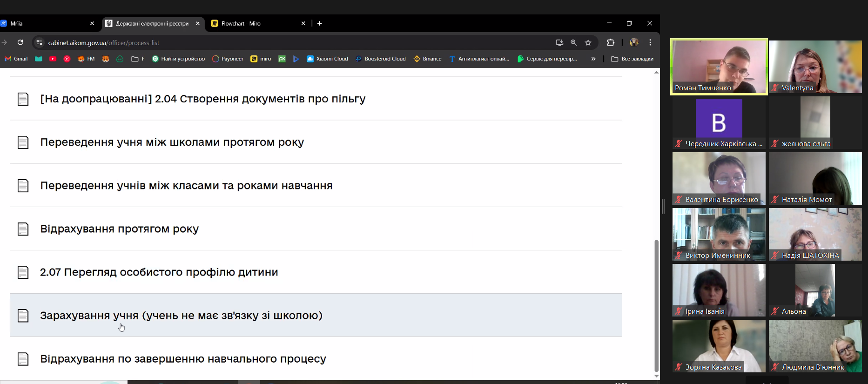The image size is (868, 384).
Task: Click the install app icon in address bar
Action: pos(559,42)
